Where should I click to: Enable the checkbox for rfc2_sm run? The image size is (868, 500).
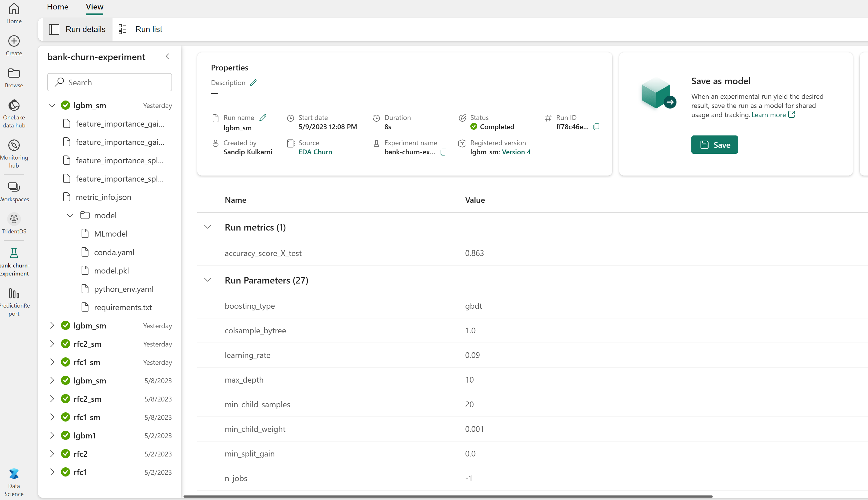click(65, 344)
